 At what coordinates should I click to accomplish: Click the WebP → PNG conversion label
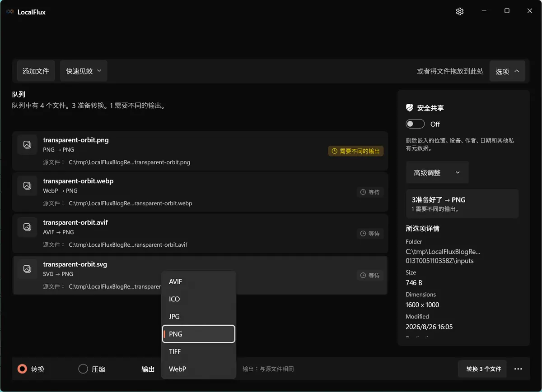pyautogui.click(x=60, y=191)
